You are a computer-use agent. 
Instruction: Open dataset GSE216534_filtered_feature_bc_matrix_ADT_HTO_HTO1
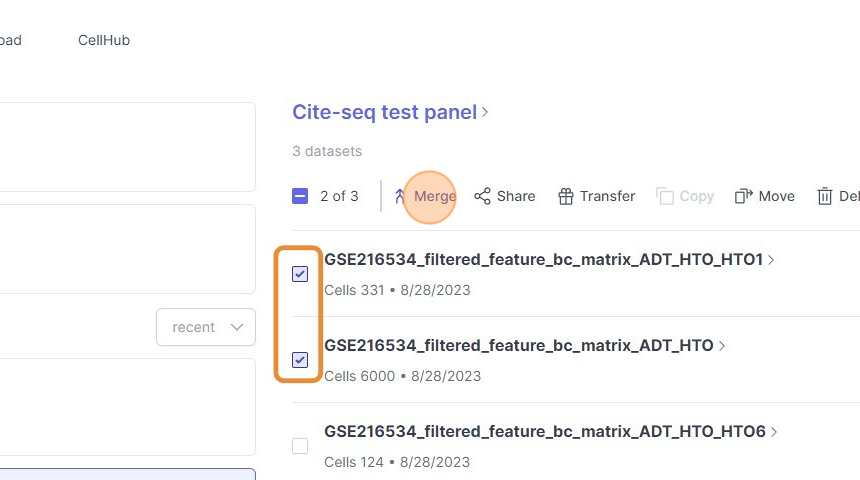pos(543,260)
